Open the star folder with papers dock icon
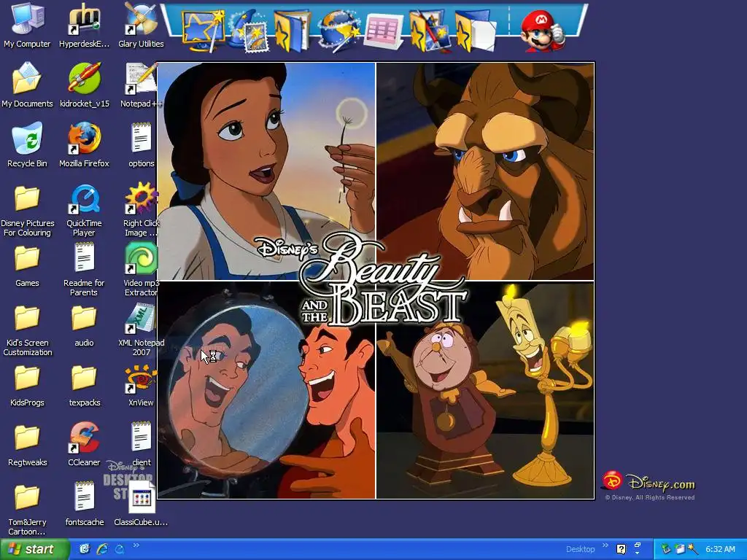 474,31
